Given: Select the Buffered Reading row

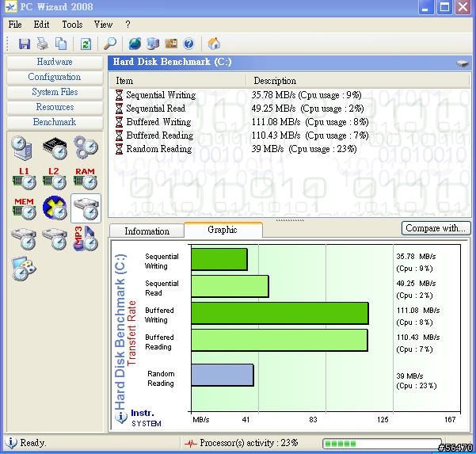Looking at the screenshot, I should pos(290,135).
